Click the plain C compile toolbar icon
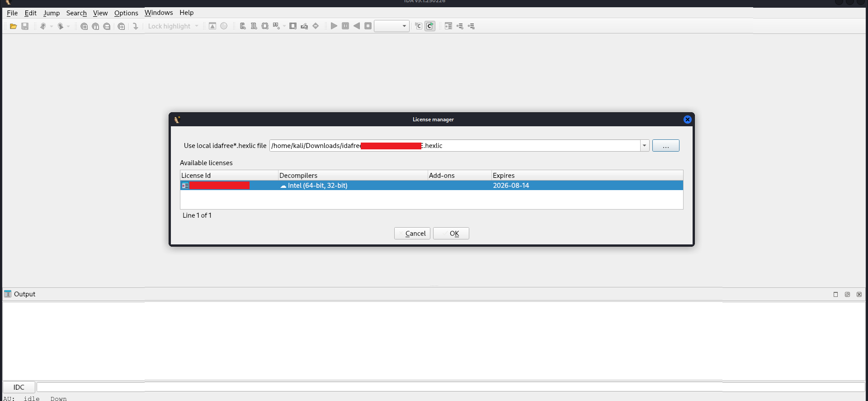The width and height of the screenshot is (868, 401). [x=419, y=26]
